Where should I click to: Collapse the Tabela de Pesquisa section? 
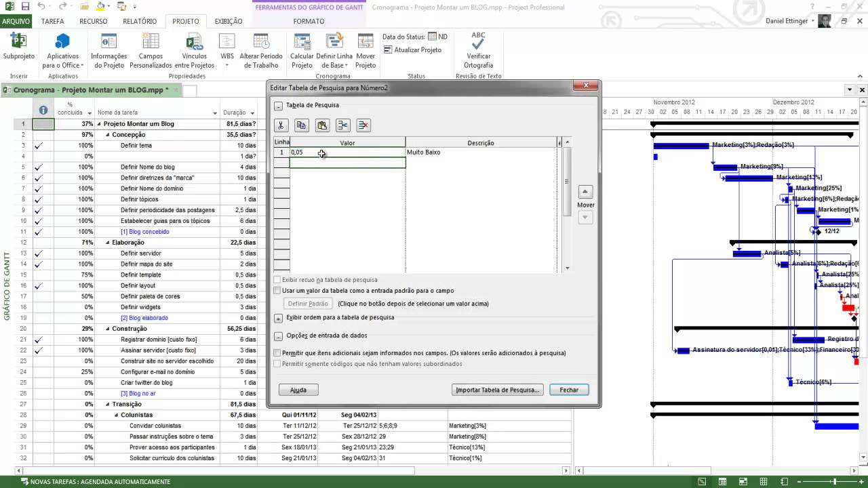[x=278, y=106]
